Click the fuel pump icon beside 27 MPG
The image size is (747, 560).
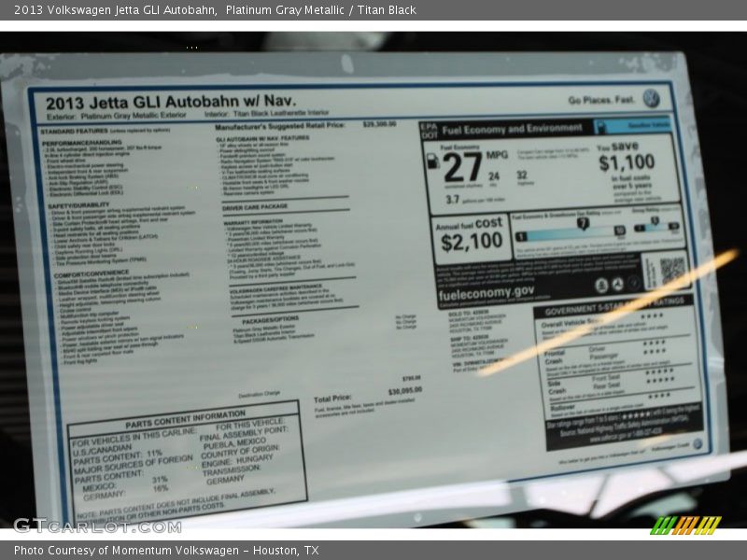coord(431,160)
